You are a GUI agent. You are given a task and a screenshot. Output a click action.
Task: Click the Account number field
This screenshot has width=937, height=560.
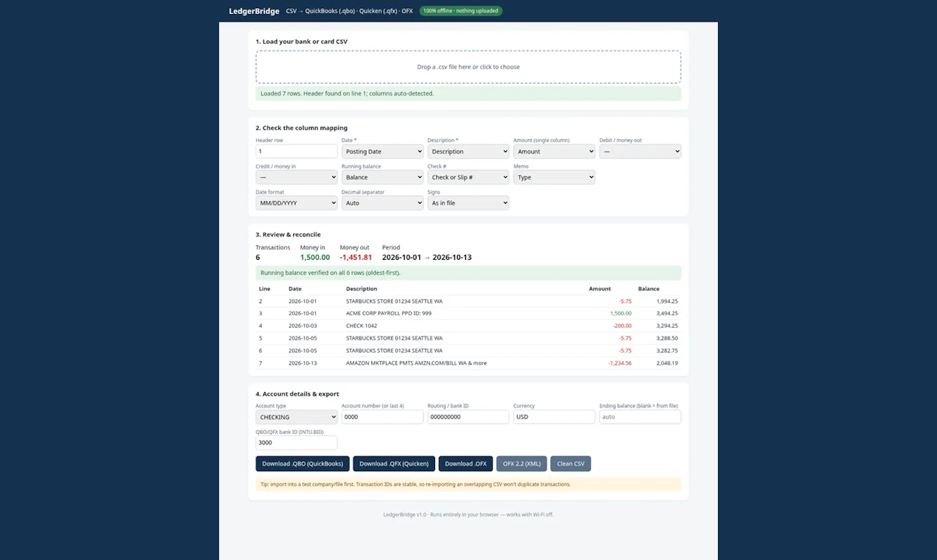point(382,417)
